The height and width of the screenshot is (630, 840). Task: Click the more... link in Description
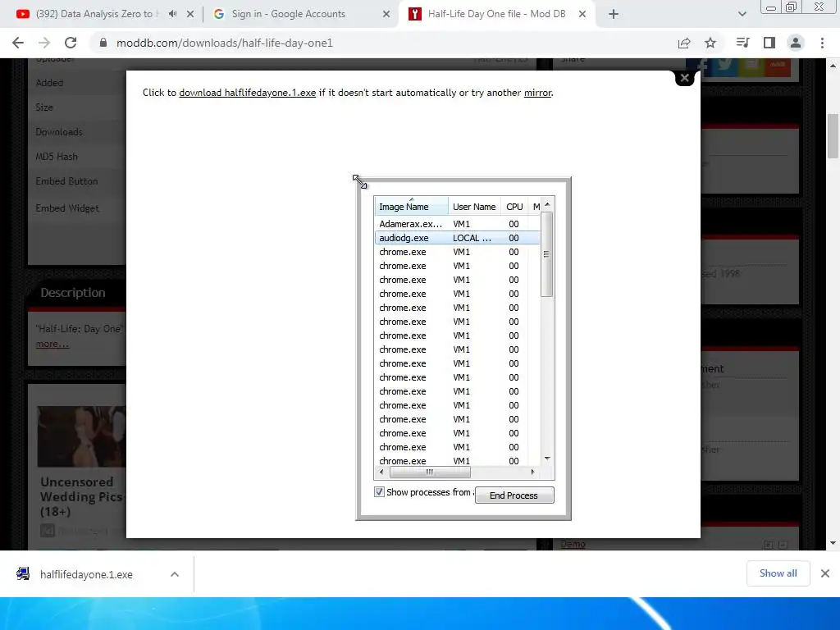(x=52, y=344)
